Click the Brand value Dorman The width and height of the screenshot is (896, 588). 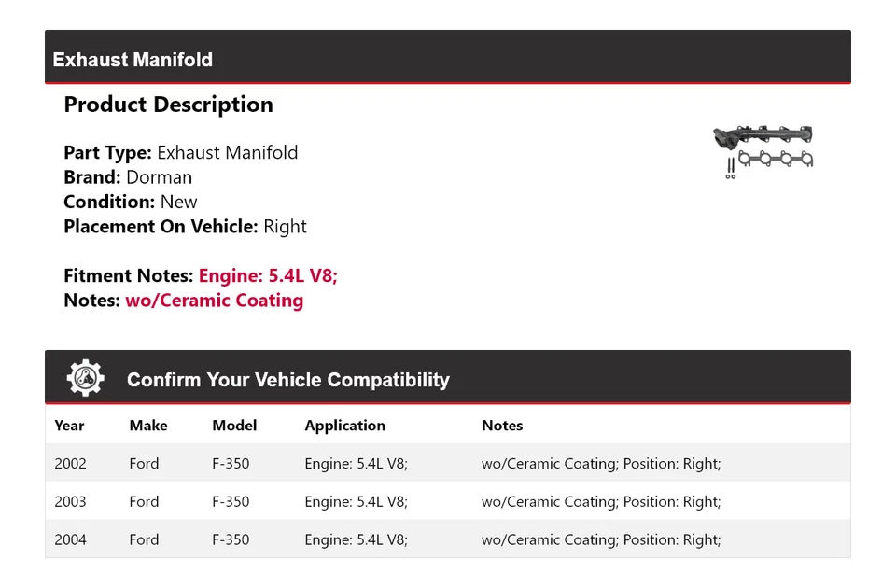coord(159,177)
